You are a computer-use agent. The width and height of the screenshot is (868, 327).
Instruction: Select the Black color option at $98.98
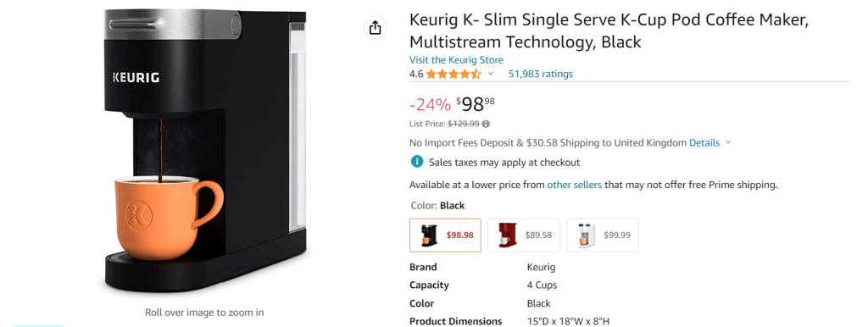(x=445, y=236)
